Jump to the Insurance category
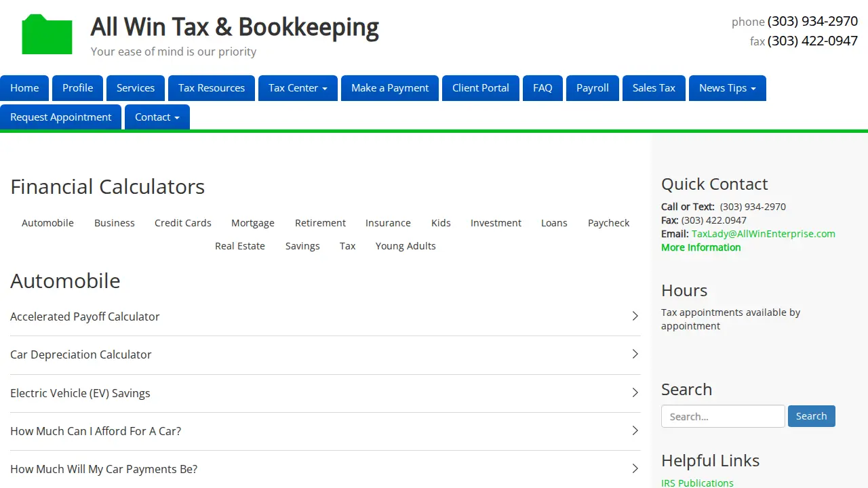This screenshot has width=868, height=488. click(x=388, y=223)
